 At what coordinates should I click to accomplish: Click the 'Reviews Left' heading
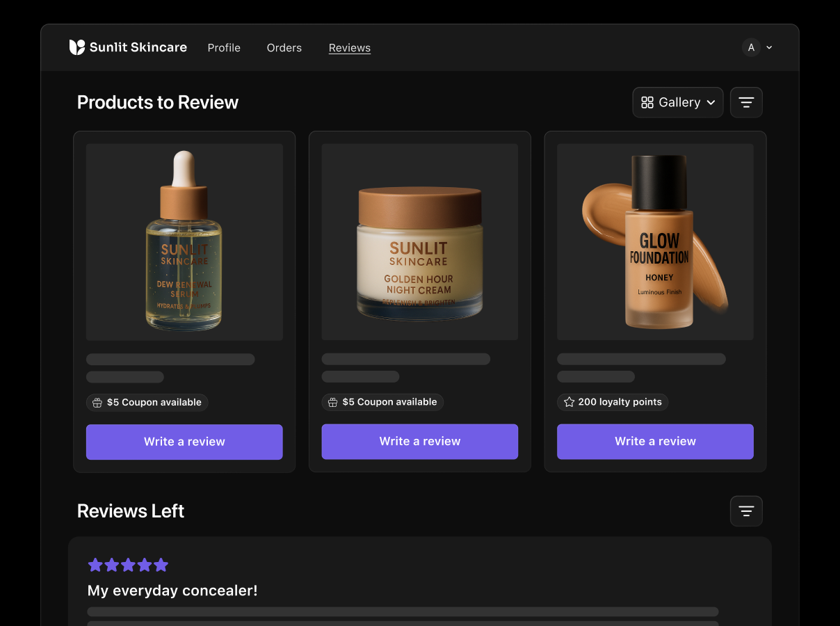pyautogui.click(x=131, y=511)
